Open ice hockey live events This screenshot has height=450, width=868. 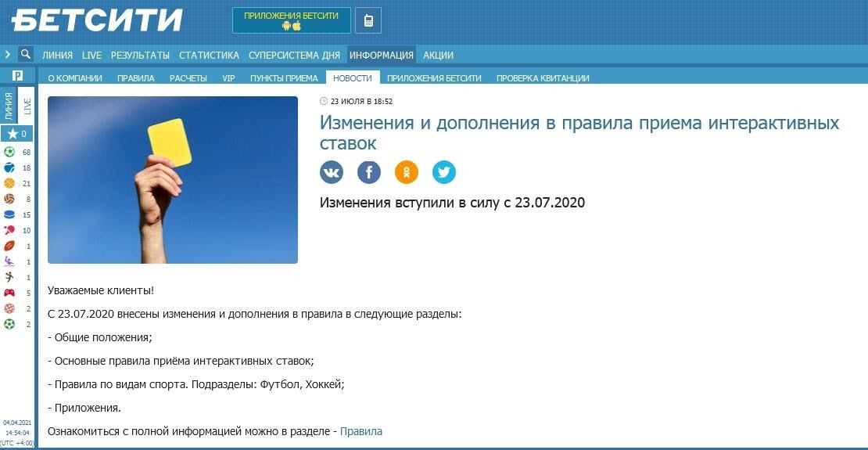click(x=10, y=214)
